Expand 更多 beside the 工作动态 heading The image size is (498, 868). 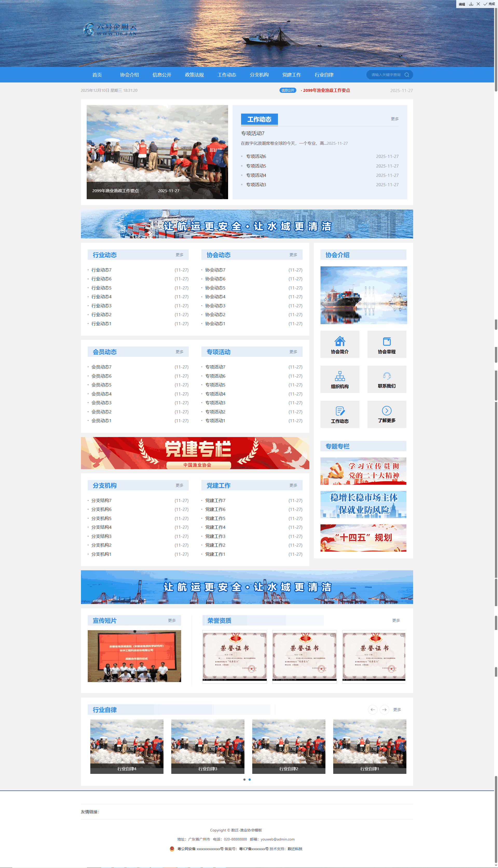(394, 119)
